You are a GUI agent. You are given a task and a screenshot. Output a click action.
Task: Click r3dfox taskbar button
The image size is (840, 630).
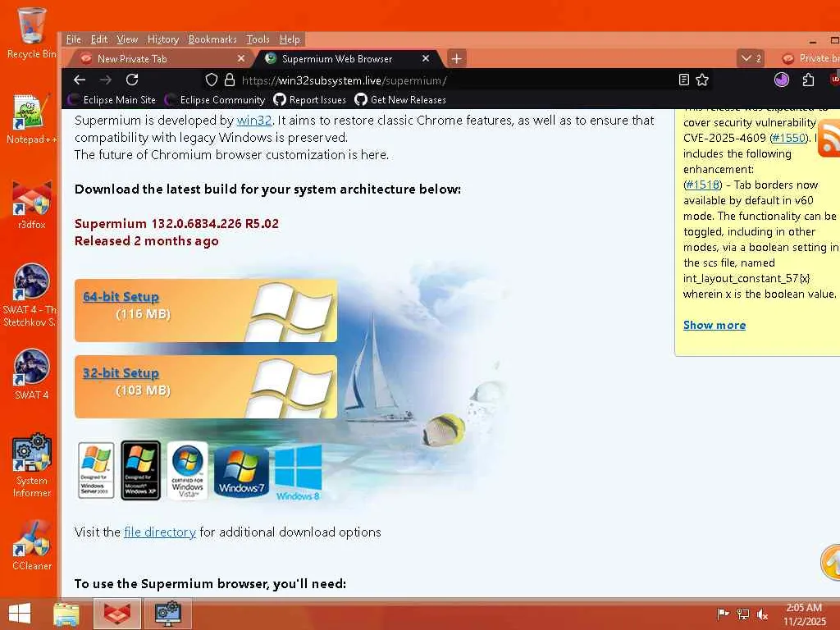point(117,614)
